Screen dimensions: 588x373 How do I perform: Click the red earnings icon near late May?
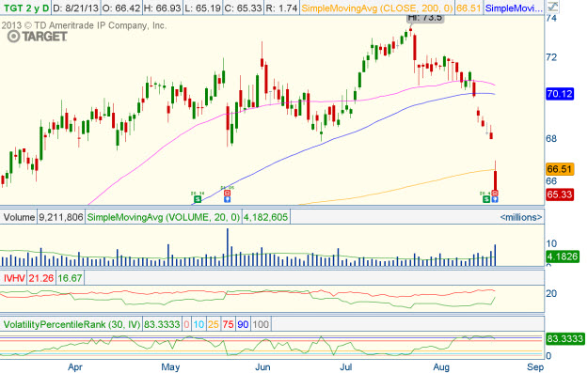[x=227, y=194]
